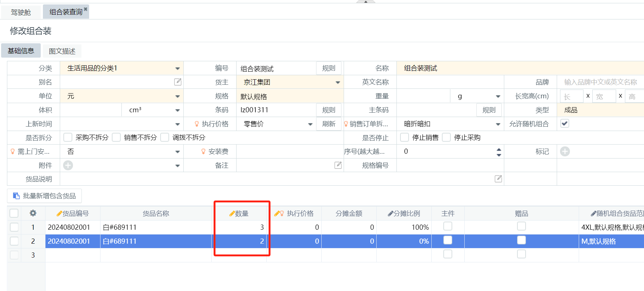Screen dimensions: 644x291
Task: Click the gear settings icon in table header
Action: [x=33, y=213]
